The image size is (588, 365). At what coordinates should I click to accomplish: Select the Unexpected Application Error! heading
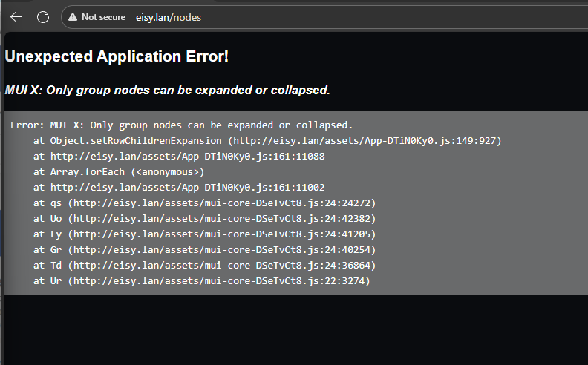[117, 56]
